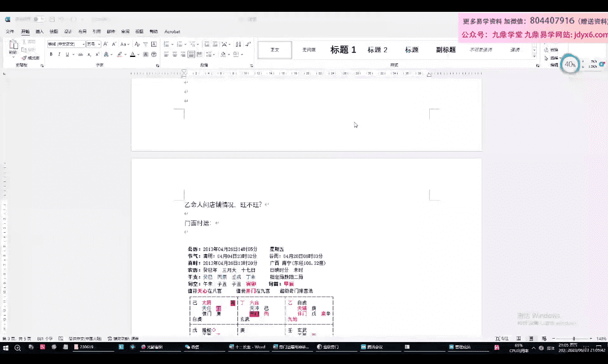
Task: Apply the 标题 1 heading style
Action: coord(343,50)
